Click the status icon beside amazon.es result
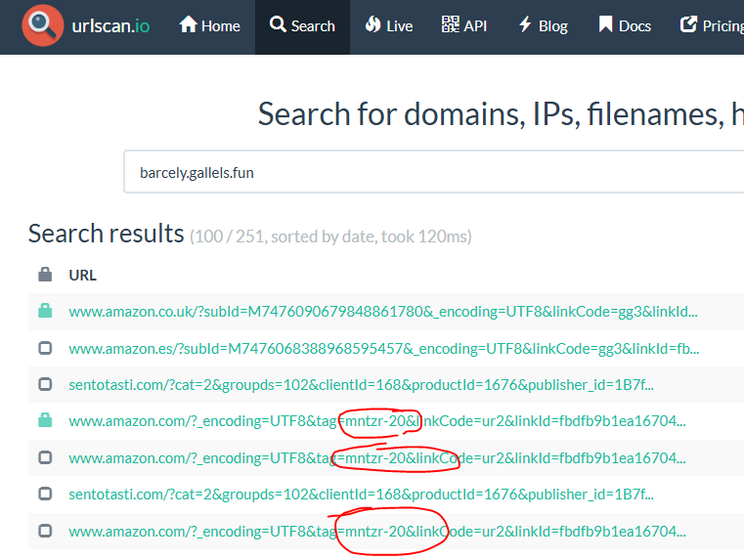 (x=45, y=348)
